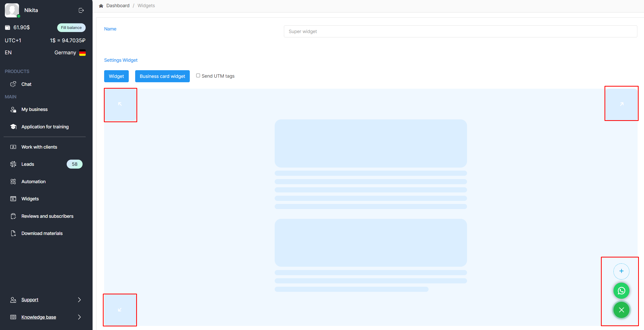
Task: Open the EN language selector
Action: [8, 53]
